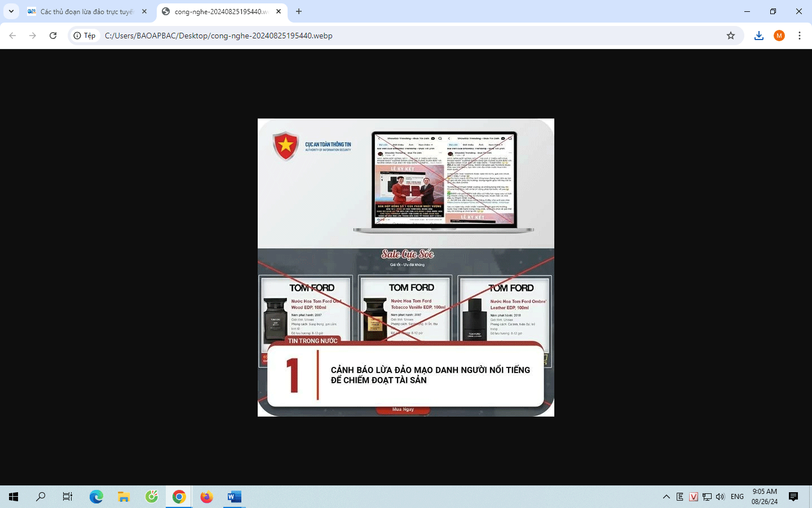Open the notification center icon
The height and width of the screenshot is (508, 812).
point(793,497)
